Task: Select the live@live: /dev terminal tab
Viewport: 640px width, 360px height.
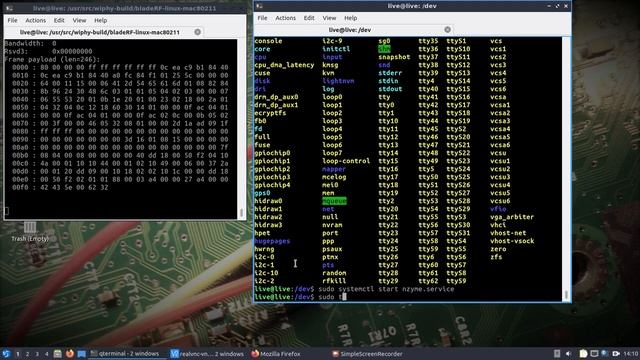Action: 353,30
